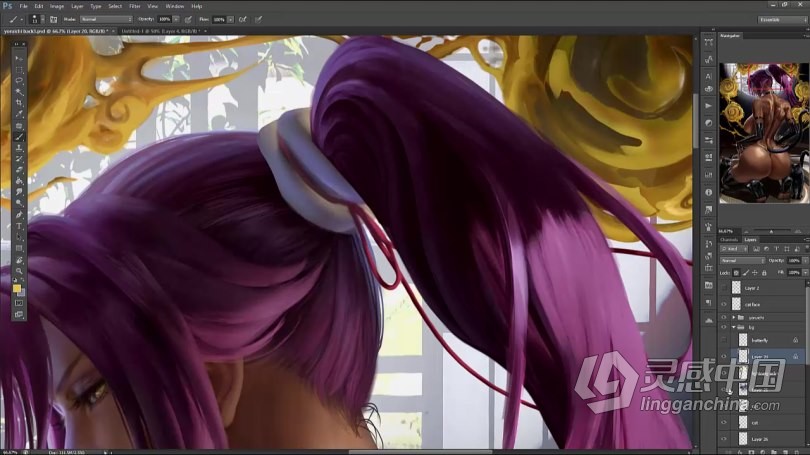Hide the cat layer

tap(724, 422)
